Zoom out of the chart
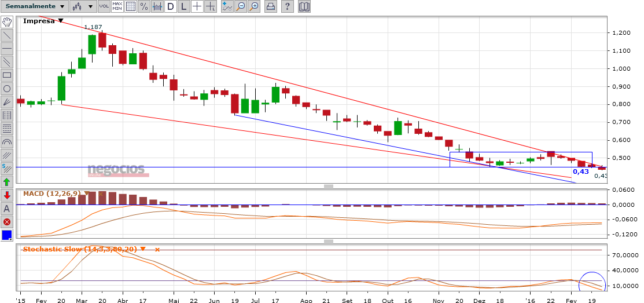The image size is (644, 303). [x=241, y=6]
